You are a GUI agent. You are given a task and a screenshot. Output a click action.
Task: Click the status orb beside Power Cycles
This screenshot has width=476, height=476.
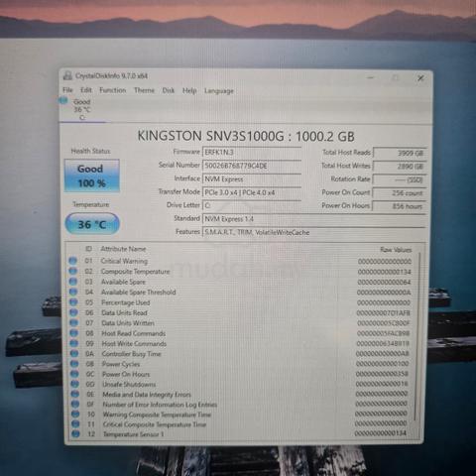coord(74,364)
